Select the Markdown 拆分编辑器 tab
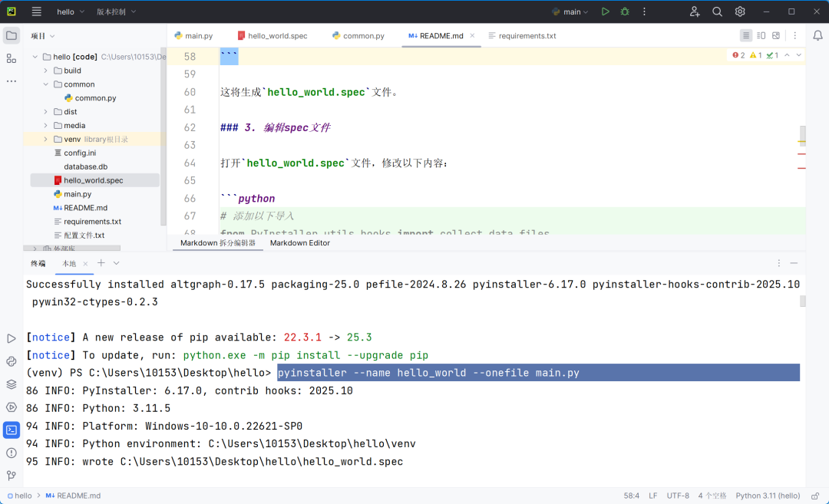 (218, 242)
